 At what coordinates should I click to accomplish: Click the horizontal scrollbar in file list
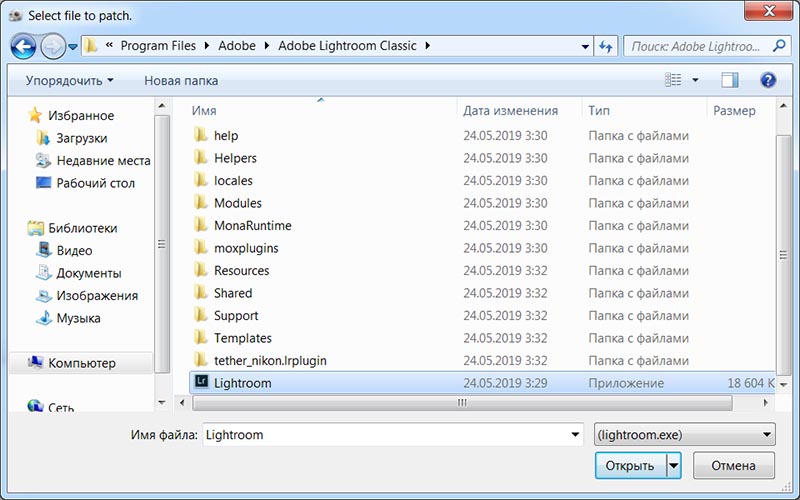coord(462,403)
